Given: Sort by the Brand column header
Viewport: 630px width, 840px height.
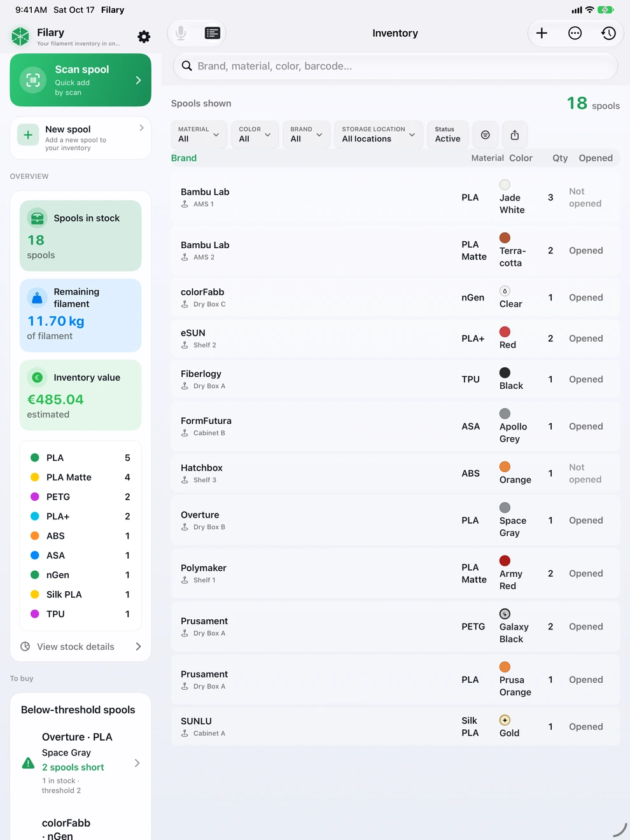Looking at the screenshot, I should pos(184,158).
